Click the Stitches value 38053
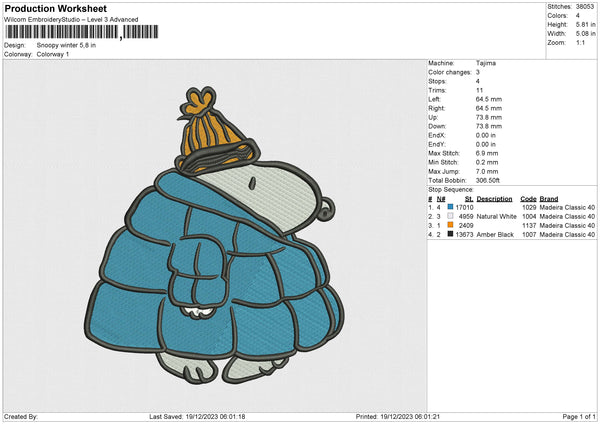Screen dimensions: 600x424 (585, 7)
